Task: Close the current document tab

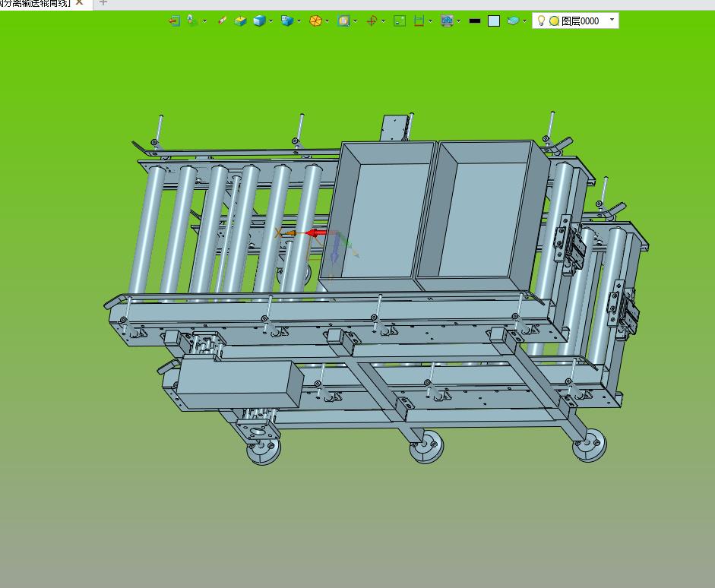Action: pos(79,3)
